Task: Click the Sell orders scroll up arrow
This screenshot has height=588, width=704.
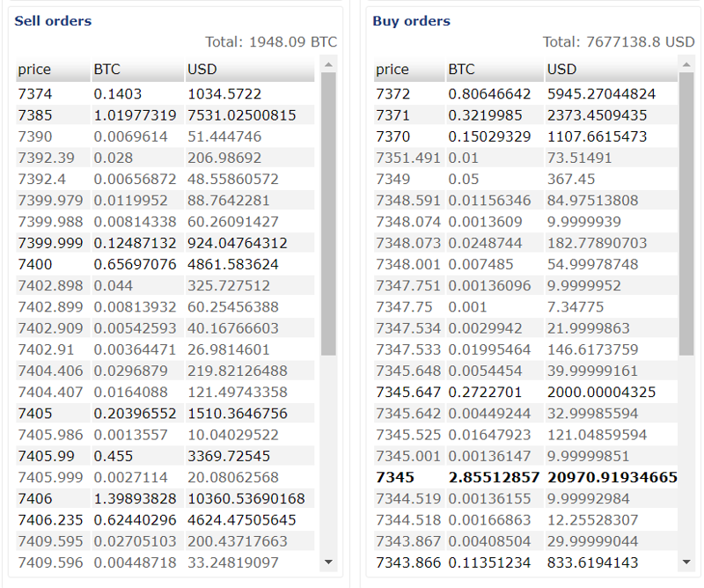Action: [328, 64]
